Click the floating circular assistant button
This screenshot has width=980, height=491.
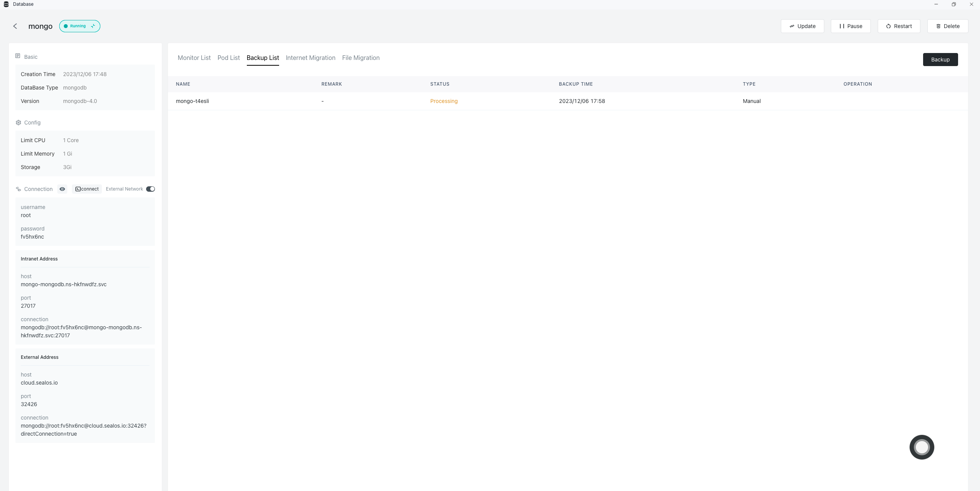(x=922, y=447)
